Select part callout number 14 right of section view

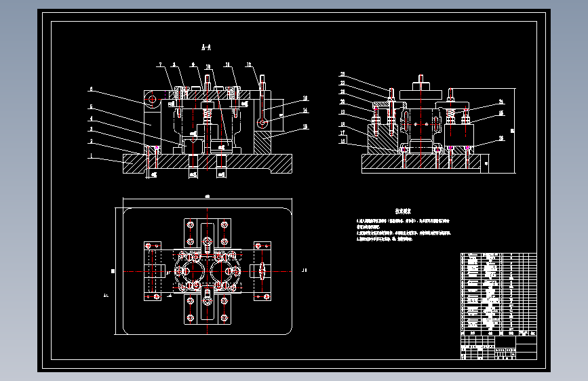tap(305, 111)
